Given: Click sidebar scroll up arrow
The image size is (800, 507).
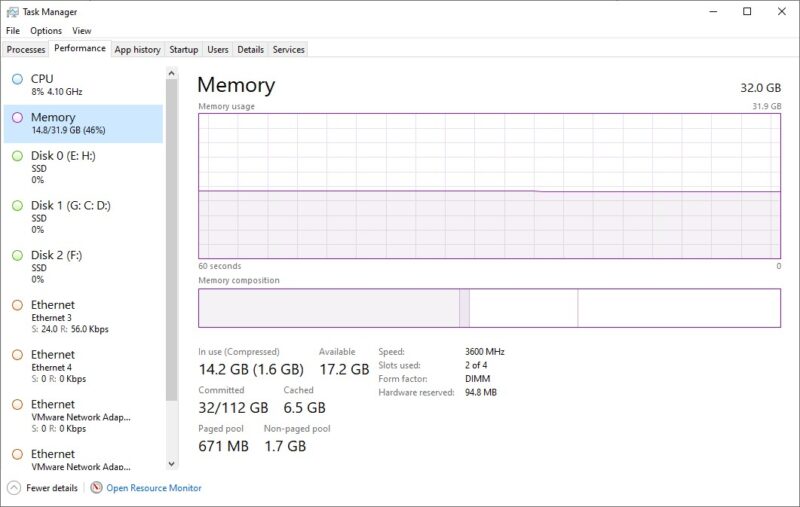Looking at the screenshot, I should pos(171,73).
